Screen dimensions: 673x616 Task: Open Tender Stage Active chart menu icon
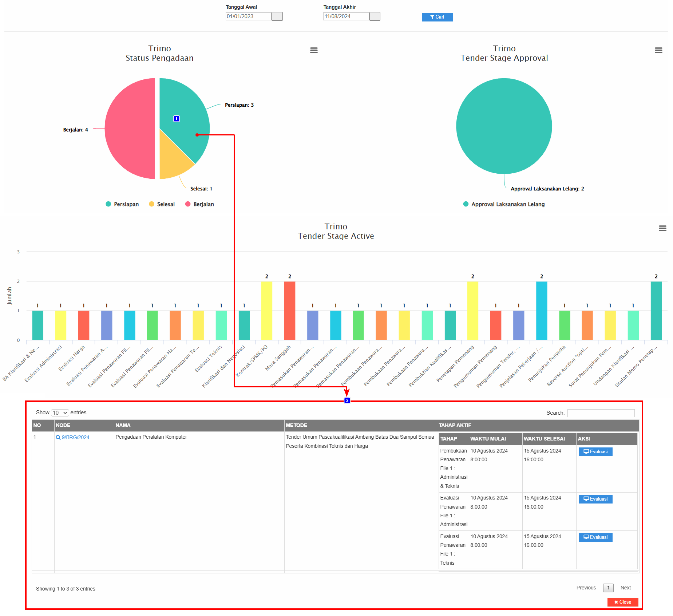(662, 228)
